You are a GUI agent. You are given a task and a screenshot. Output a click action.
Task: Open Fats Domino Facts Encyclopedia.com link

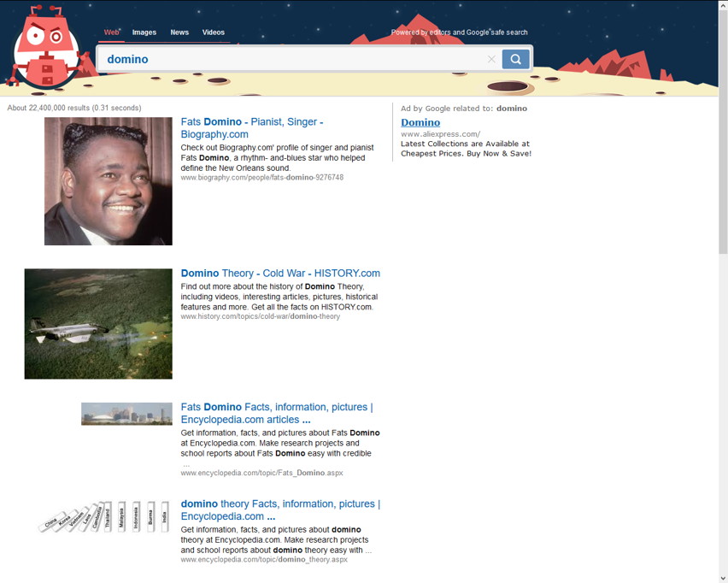pyautogui.click(x=277, y=413)
